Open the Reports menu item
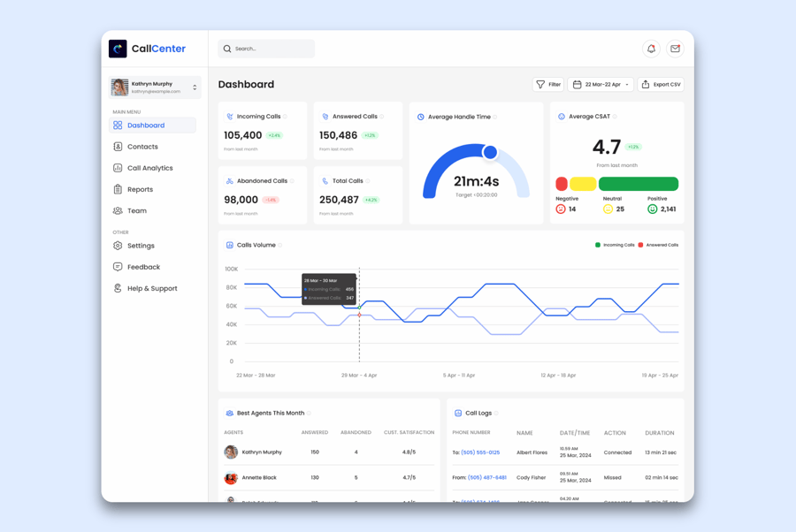This screenshot has width=796, height=532. 140,189
